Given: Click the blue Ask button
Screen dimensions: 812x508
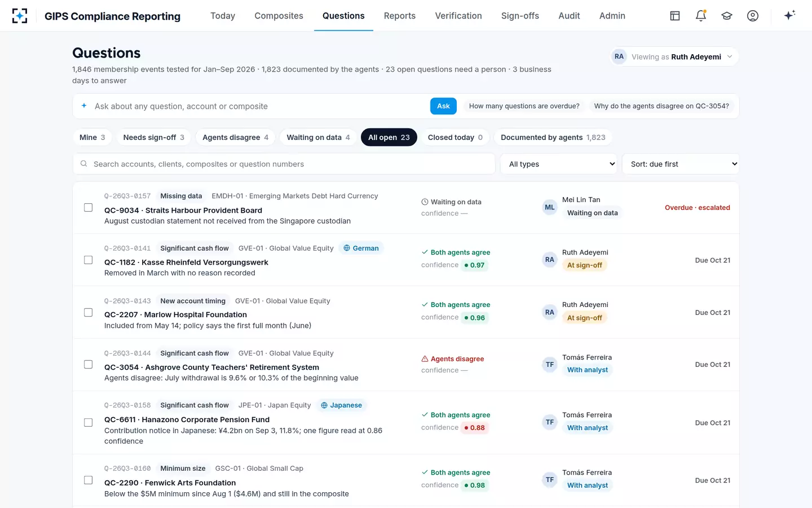Looking at the screenshot, I should pos(443,106).
